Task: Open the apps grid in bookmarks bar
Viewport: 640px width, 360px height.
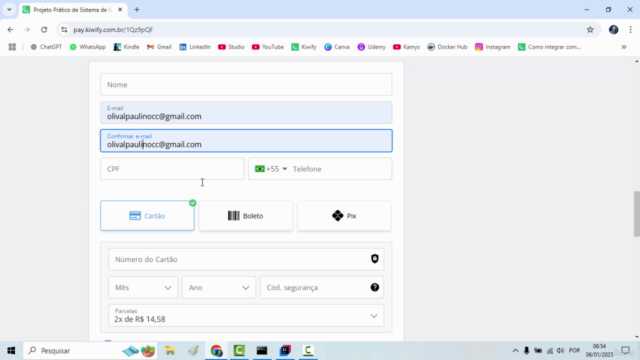Action: (12, 47)
